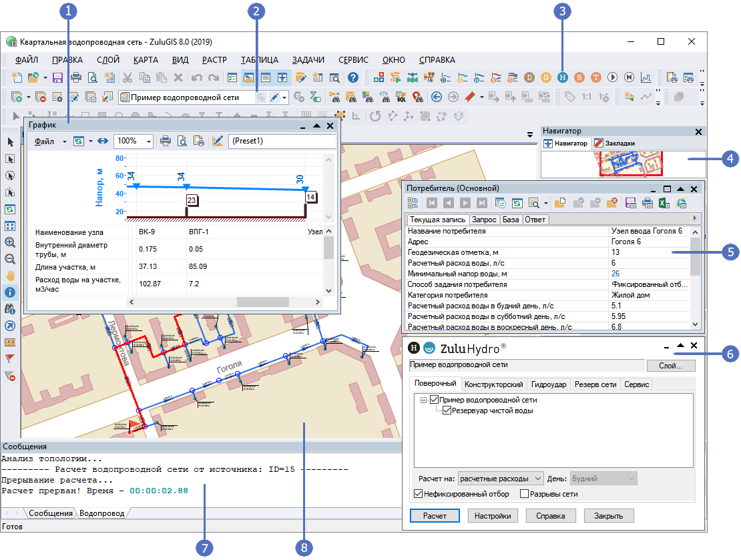Click the Настройки button

coord(493,516)
